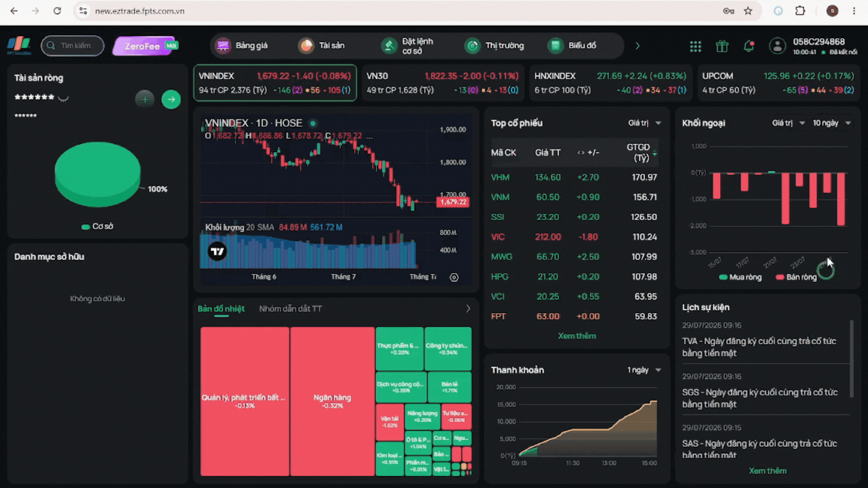Viewport: 868px width, 488px height.
Task: Open Giá trị dropdown in Top cổ phiếu
Action: tap(644, 123)
